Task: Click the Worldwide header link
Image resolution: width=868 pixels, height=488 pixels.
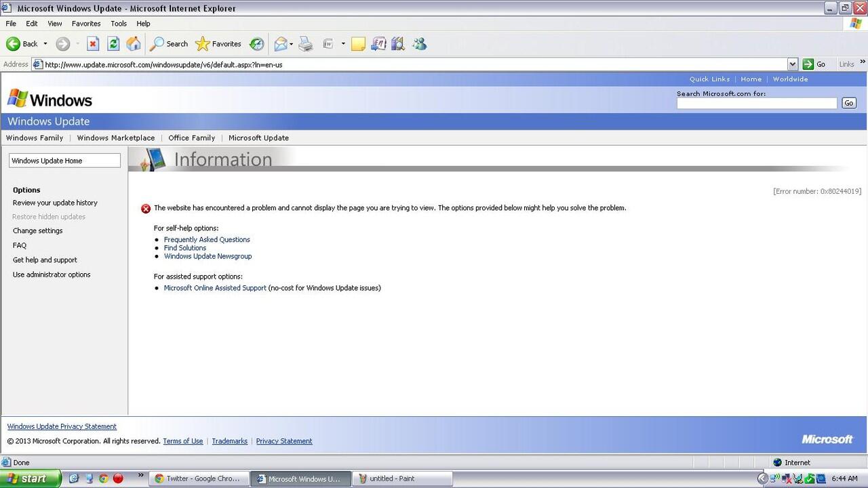Action: point(790,79)
